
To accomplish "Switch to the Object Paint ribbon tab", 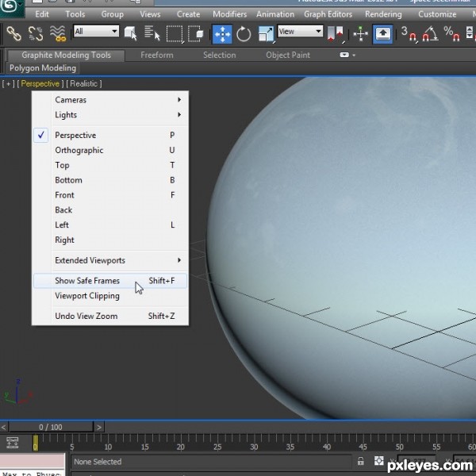I will click(x=288, y=55).
